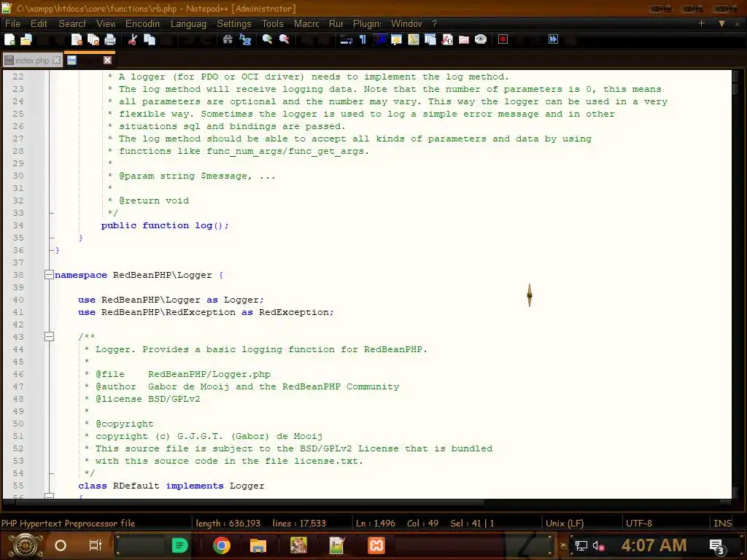Click the Cut scissors icon
The image size is (747, 560).
point(133,39)
